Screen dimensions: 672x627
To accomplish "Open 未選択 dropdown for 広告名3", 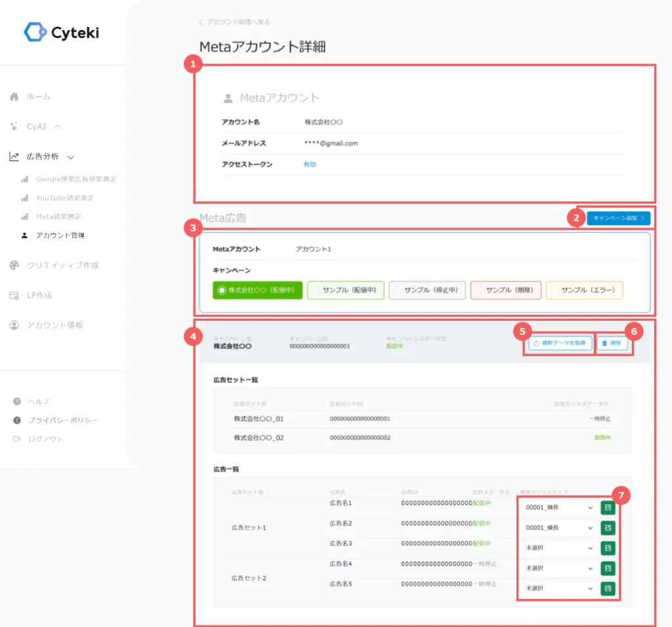I will [x=559, y=548].
